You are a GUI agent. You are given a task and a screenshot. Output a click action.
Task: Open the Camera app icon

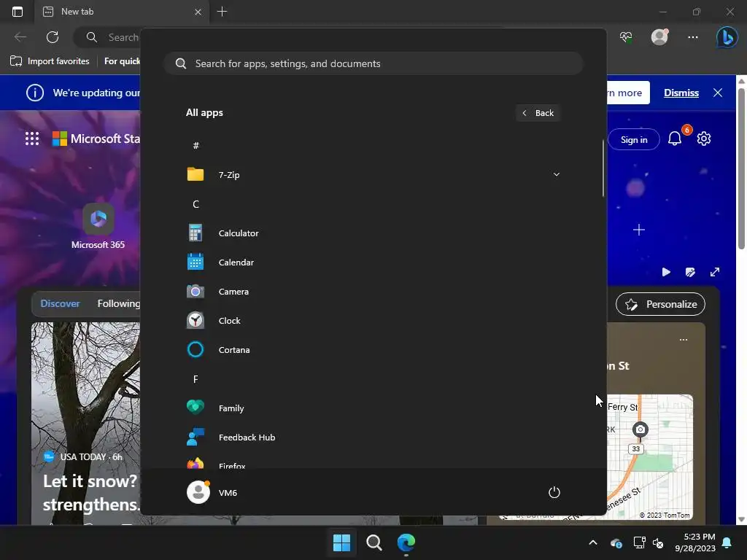point(196,292)
